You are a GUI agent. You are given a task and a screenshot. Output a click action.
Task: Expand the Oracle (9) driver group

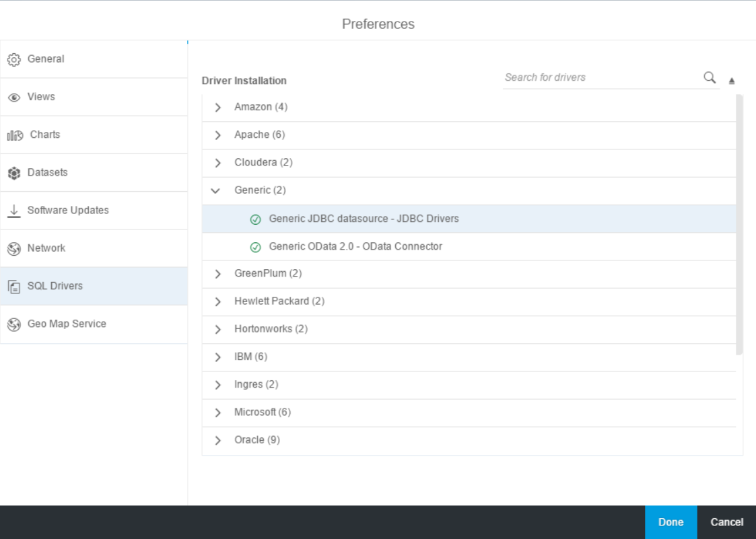(217, 440)
